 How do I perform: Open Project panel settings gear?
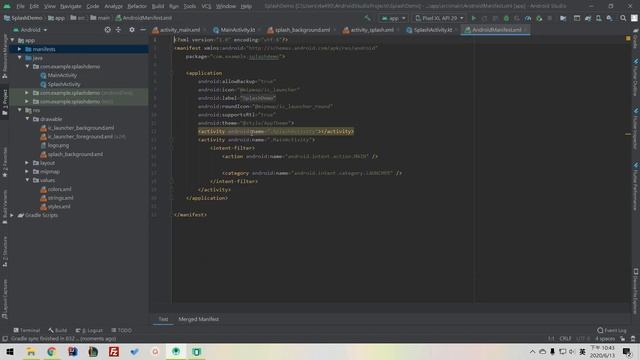131,30
